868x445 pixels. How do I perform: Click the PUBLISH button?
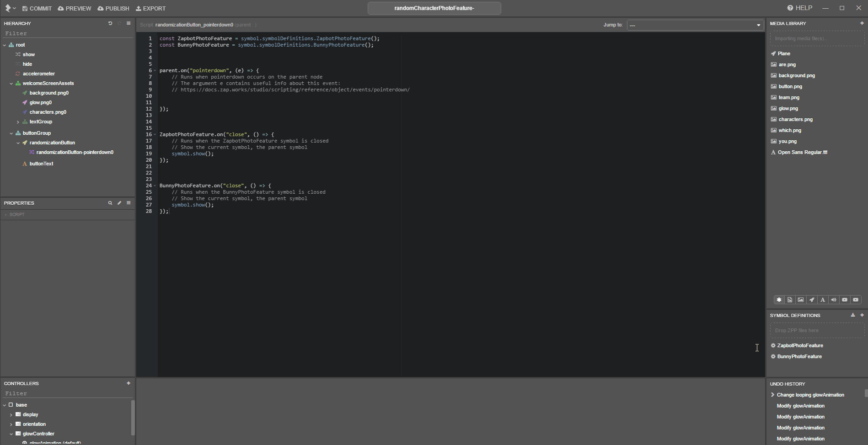[113, 8]
